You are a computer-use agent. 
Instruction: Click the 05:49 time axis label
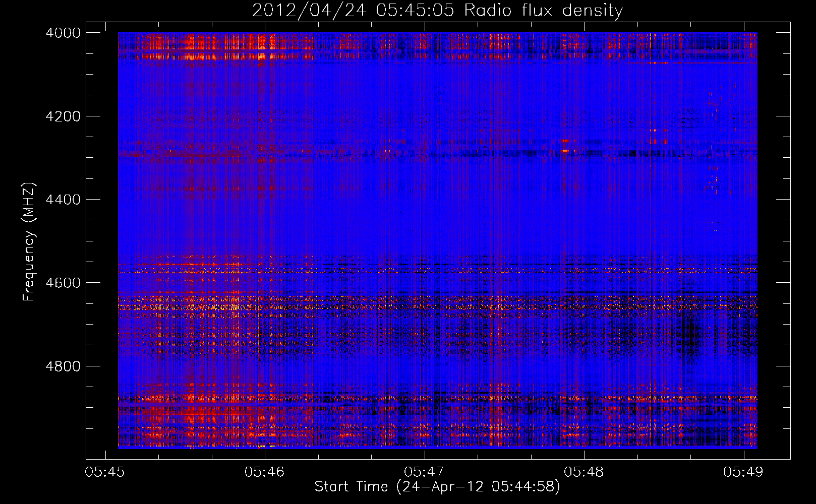coord(743,472)
